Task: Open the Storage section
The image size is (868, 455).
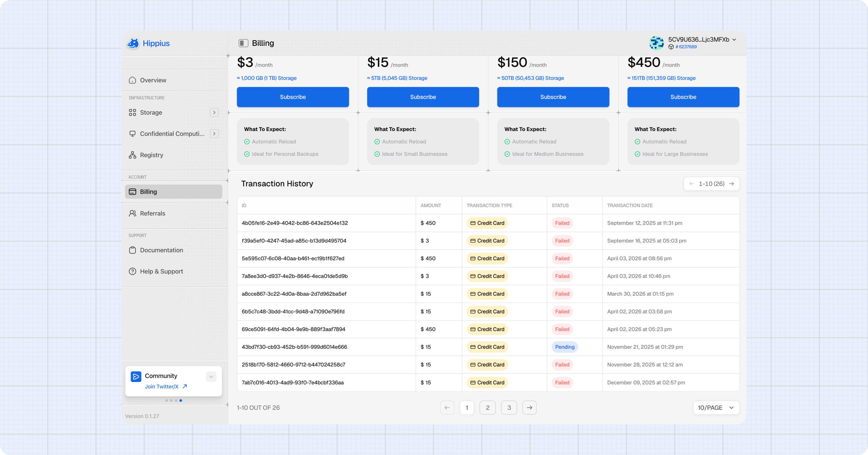Action: [x=174, y=112]
